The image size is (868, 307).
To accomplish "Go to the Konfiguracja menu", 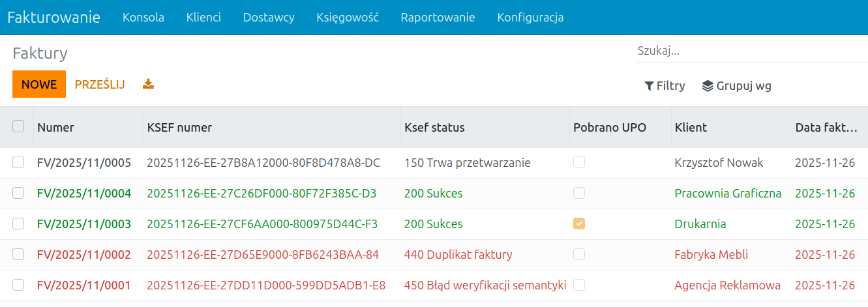I will [x=530, y=18].
